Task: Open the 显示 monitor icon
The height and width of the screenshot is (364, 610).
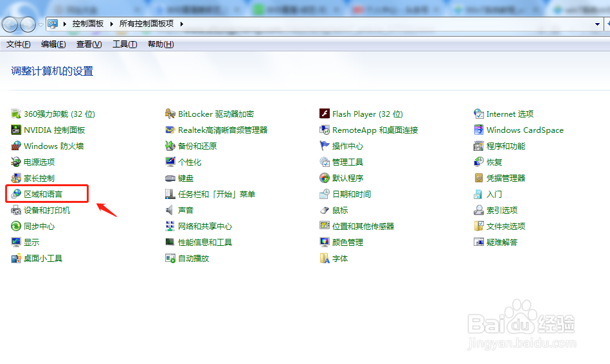Action: (16, 242)
